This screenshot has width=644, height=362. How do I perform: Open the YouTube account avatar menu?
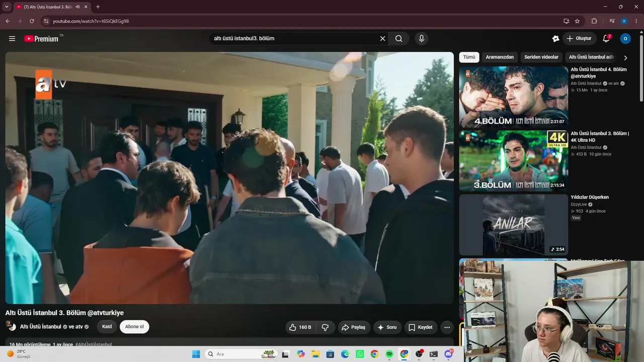point(625,39)
